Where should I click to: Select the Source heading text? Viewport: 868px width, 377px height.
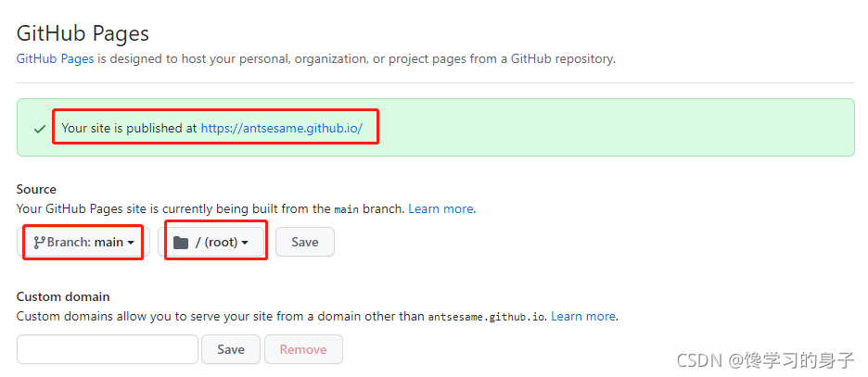(x=36, y=189)
